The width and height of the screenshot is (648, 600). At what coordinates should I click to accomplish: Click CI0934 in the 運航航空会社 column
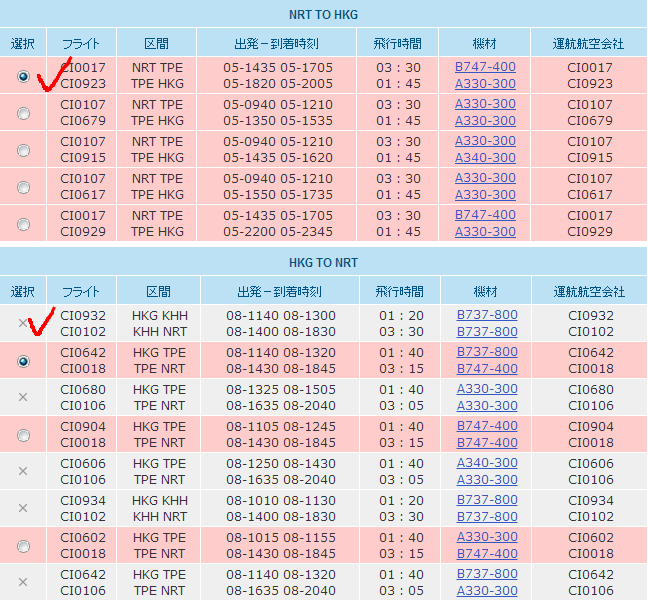(591, 500)
